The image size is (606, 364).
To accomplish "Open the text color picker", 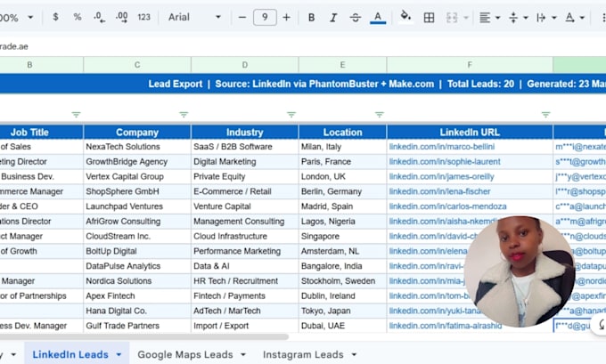I will point(378,18).
